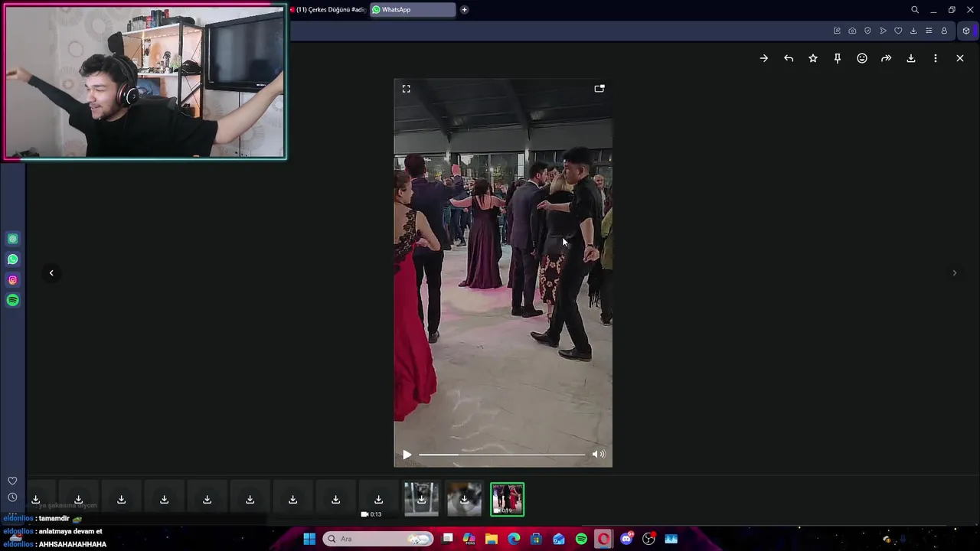
Task: Open Windows Task View
Action: (x=448, y=539)
